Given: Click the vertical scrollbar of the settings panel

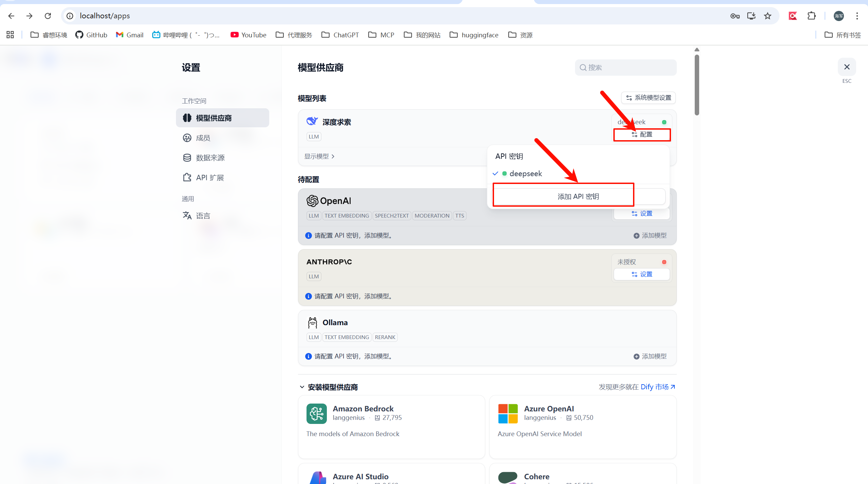Looking at the screenshot, I should point(697,85).
